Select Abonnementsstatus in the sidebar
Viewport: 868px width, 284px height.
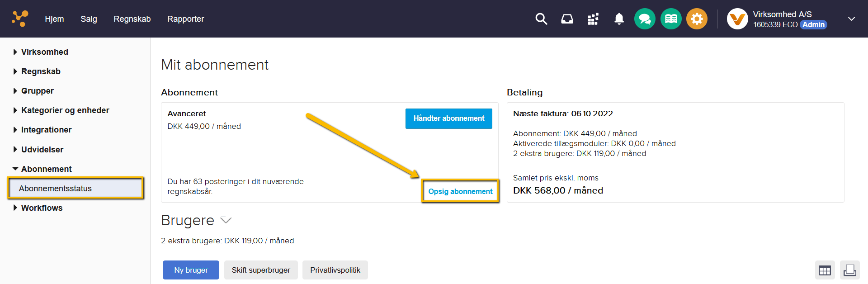55,189
